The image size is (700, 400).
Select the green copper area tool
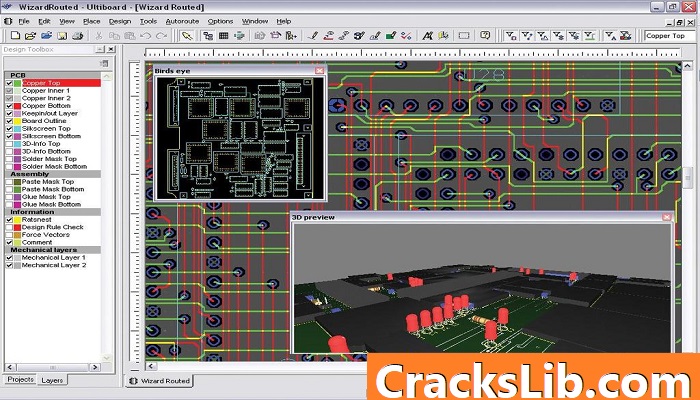(x=391, y=36)
